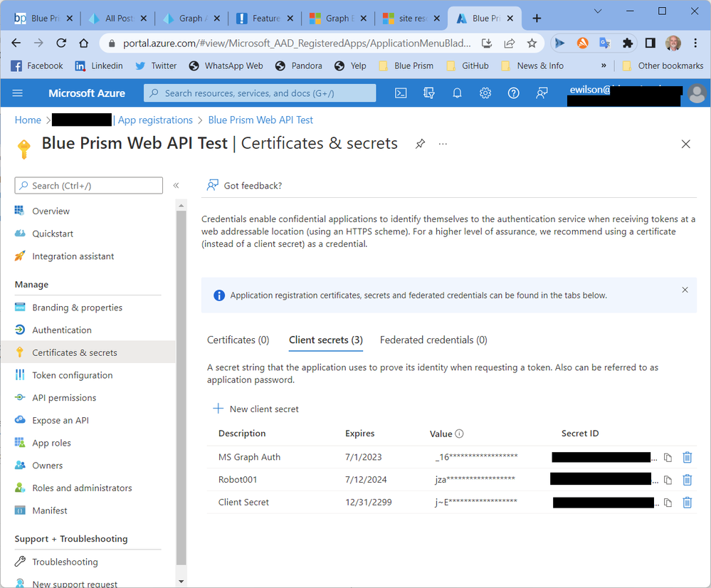Open the blade's more options ellipsis

(443, 144)
